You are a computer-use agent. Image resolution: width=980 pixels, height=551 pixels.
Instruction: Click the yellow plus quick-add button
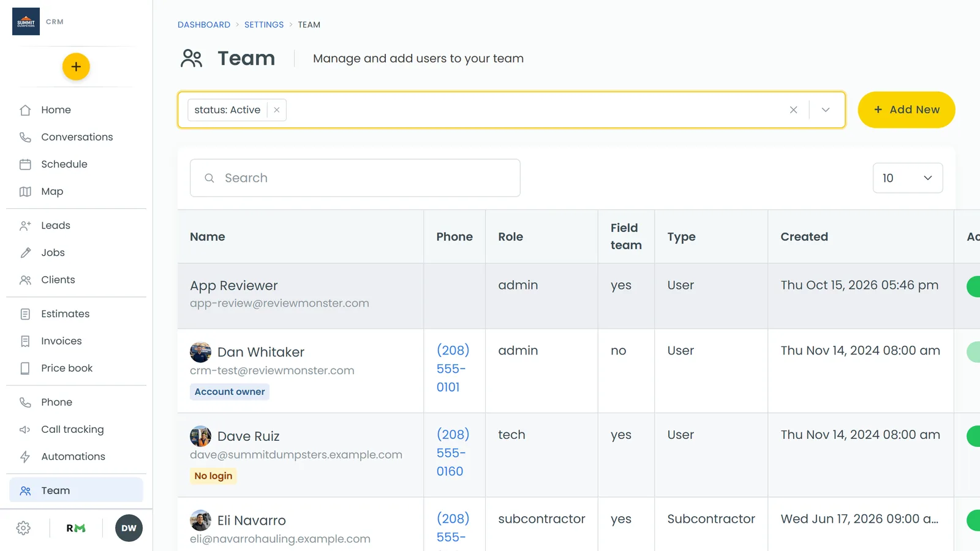pyautogui.click(x=76, y=67)
